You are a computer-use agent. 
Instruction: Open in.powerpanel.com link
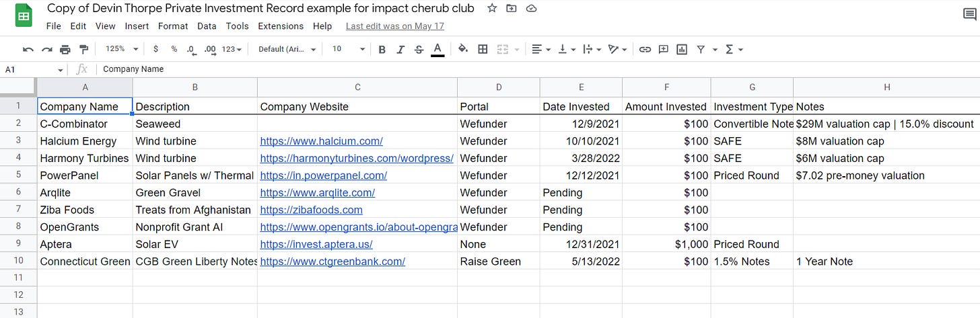tap(323, 175)
